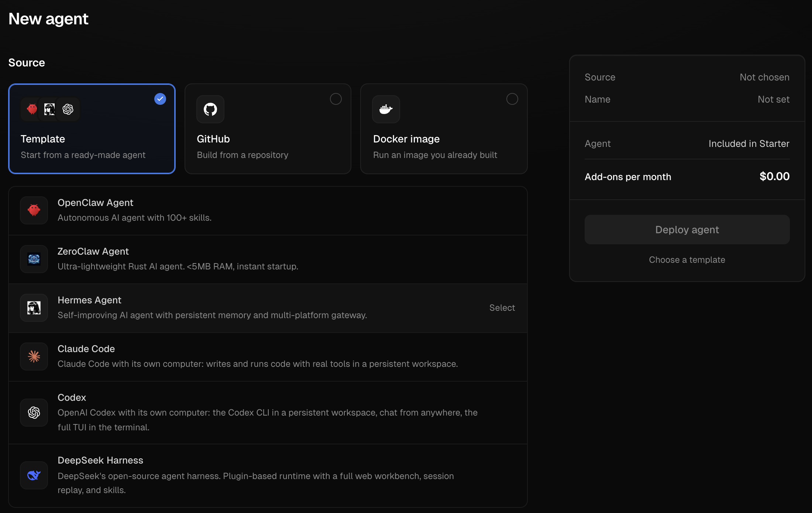This screenshot has height=513, width=812.
Task: Click the Hermes Agent portrait icon
Action: click(34, 308)
